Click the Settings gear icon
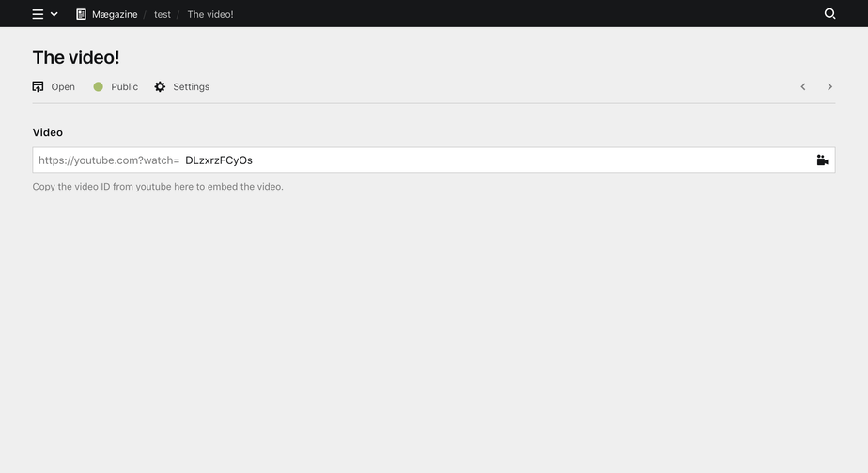 point(160,86)
